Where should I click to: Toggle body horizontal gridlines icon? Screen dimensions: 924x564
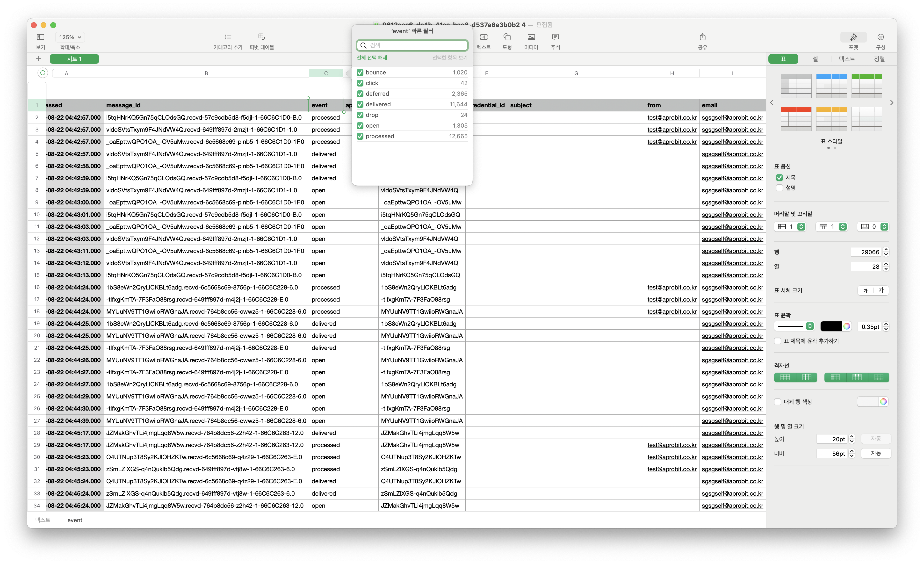click(x=785, y=378)
